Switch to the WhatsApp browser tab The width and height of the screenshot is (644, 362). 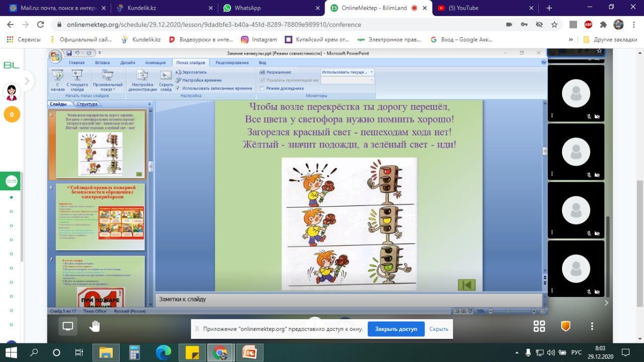click(x=272, y=8)
